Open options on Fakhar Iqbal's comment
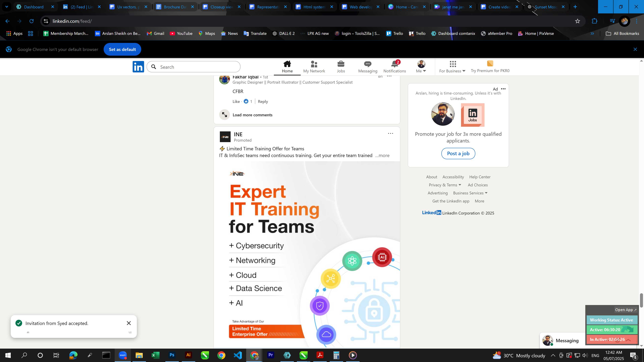Viewport: 644px width, 362px height. [x=389, y=76]
